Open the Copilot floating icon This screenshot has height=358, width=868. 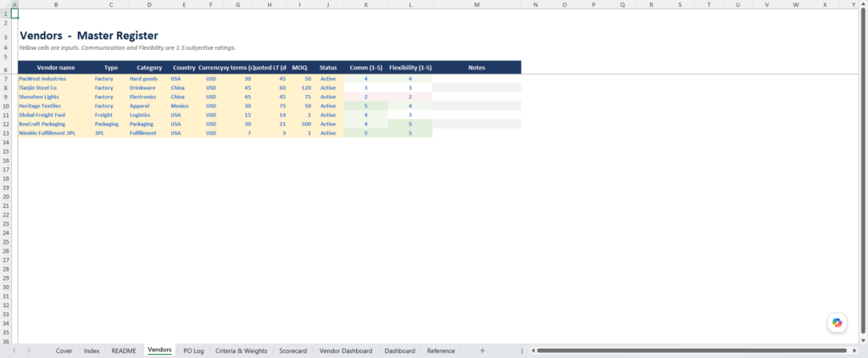(837, 322)
